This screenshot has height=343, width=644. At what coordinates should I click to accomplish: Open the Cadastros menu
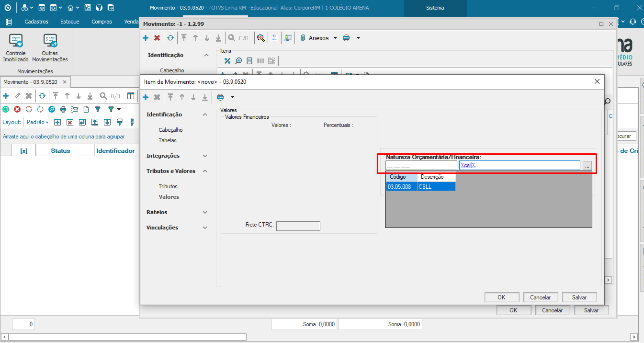(x=36, y=22)
